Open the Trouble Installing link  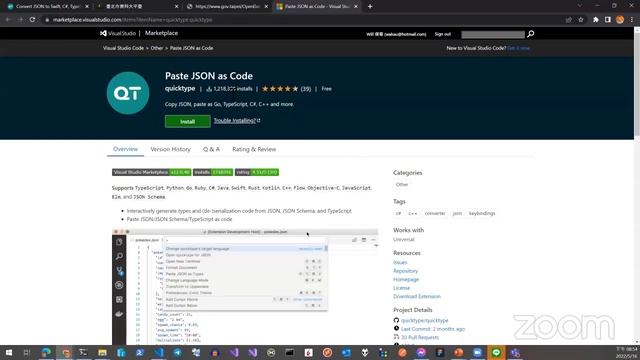237,120
